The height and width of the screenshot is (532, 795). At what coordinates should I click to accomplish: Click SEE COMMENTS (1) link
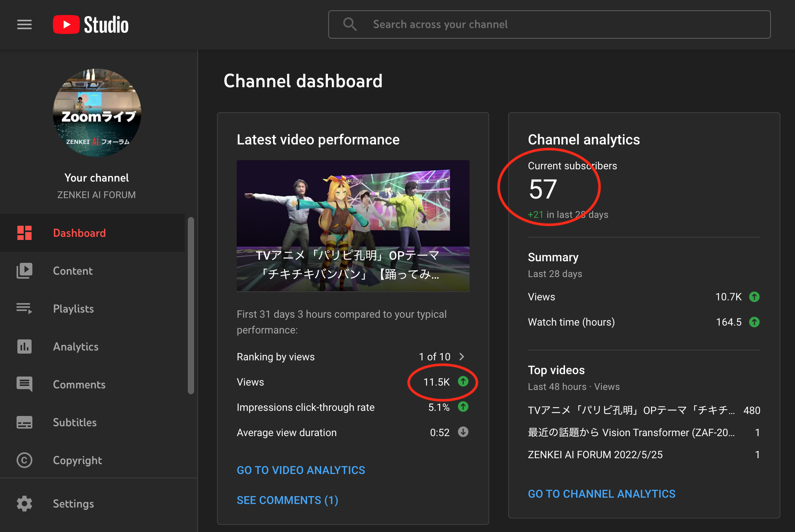tap(287, 500)
